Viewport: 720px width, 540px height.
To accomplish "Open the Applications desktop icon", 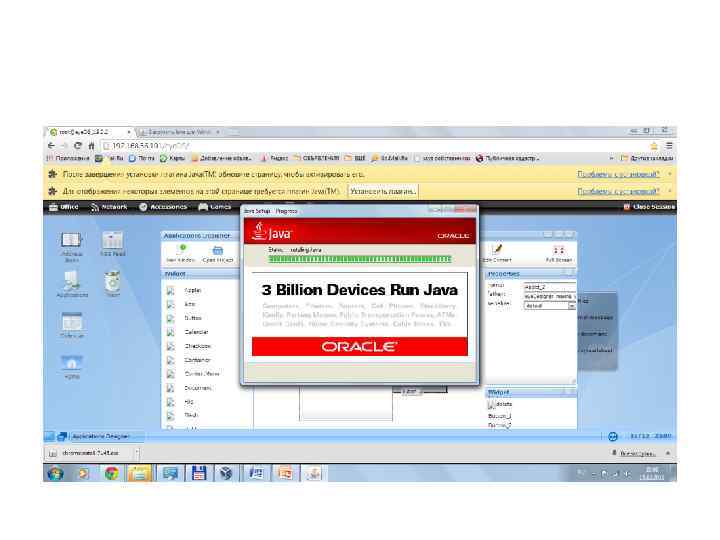I will [x=72, y=284].
